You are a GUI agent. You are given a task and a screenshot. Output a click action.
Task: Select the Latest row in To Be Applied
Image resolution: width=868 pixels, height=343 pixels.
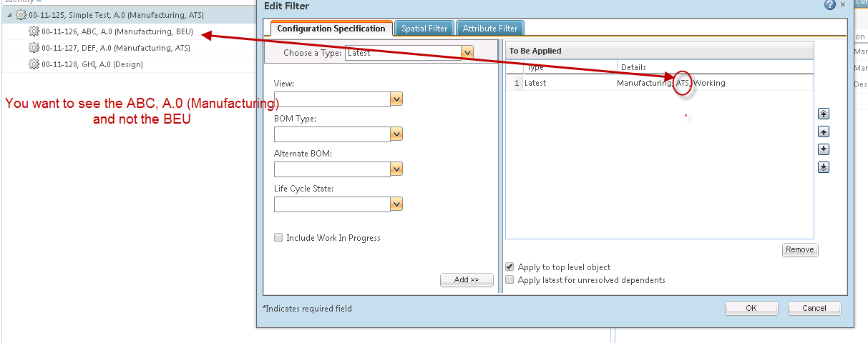pyautogui.click(x=660, y=83)
